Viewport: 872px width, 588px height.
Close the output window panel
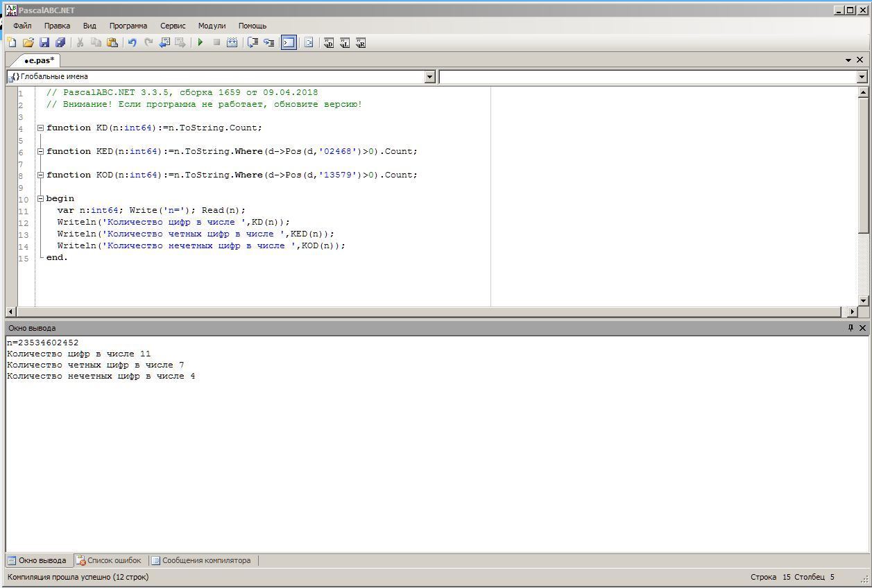[x=863, y=328]
